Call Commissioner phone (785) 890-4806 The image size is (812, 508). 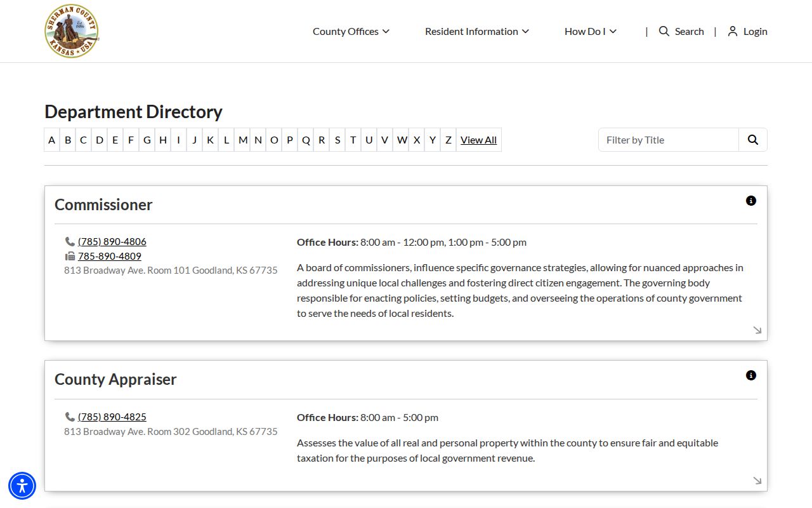(x=112, y=241)
